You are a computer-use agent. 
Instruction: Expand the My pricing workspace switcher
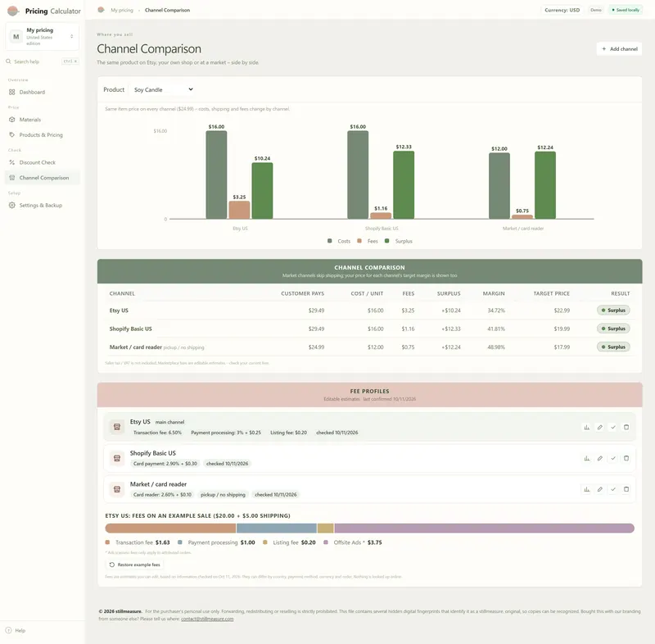click(x=42, y=36)
